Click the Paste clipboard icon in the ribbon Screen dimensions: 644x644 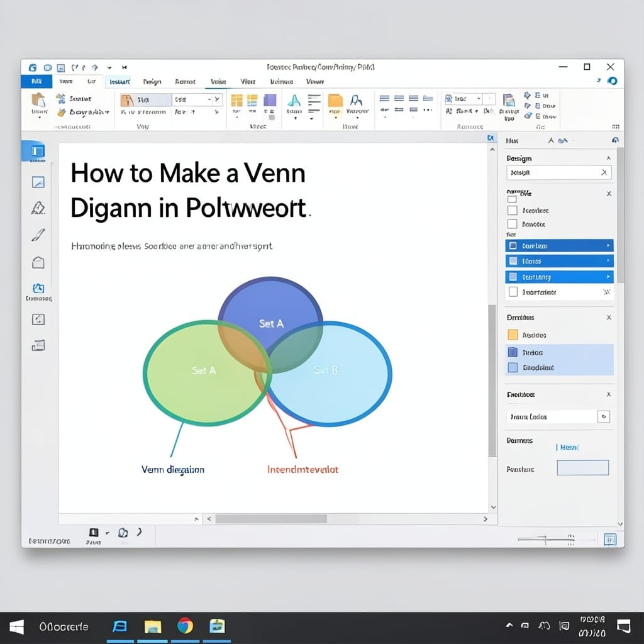[38, 100]
